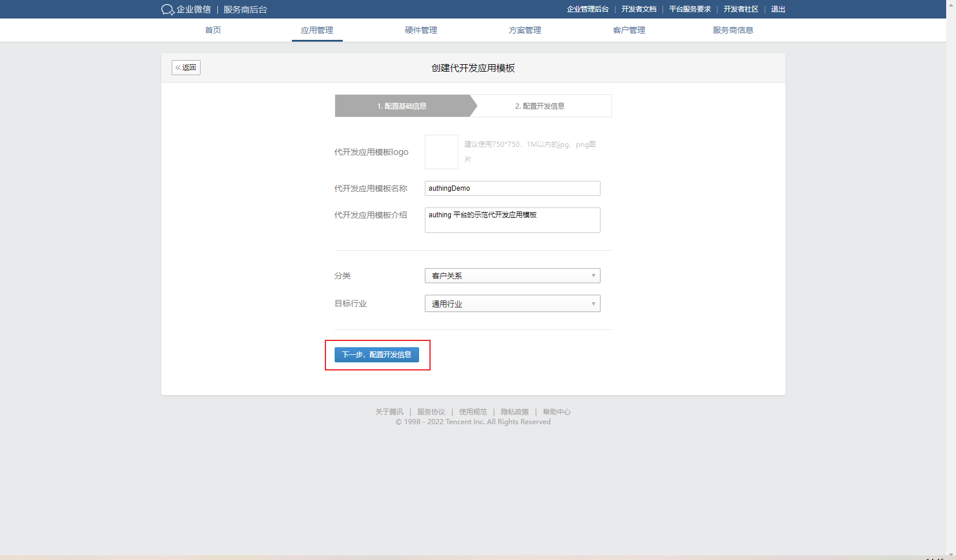Click 下一步，配置开发信息 button

pyautogui.click(x=377, y=355)
